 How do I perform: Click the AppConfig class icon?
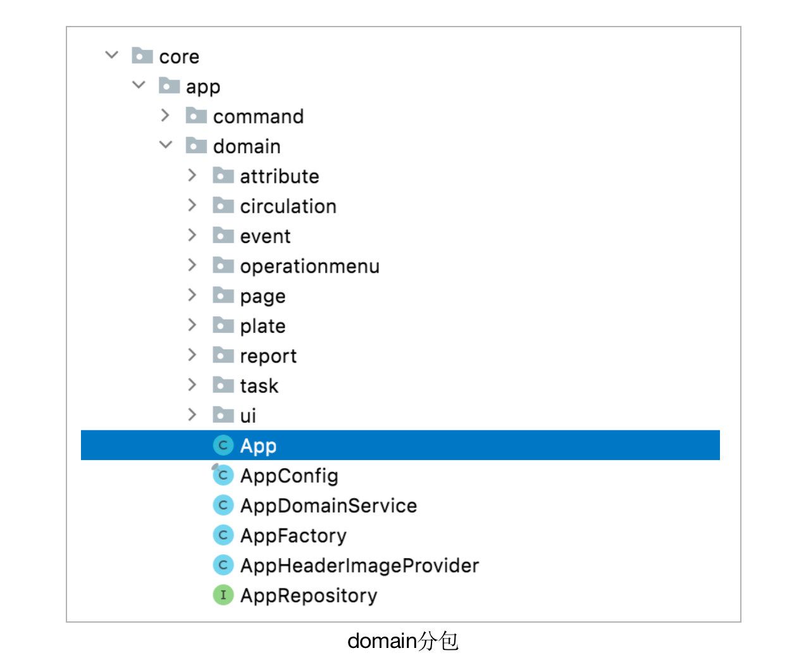coord(223,475)
